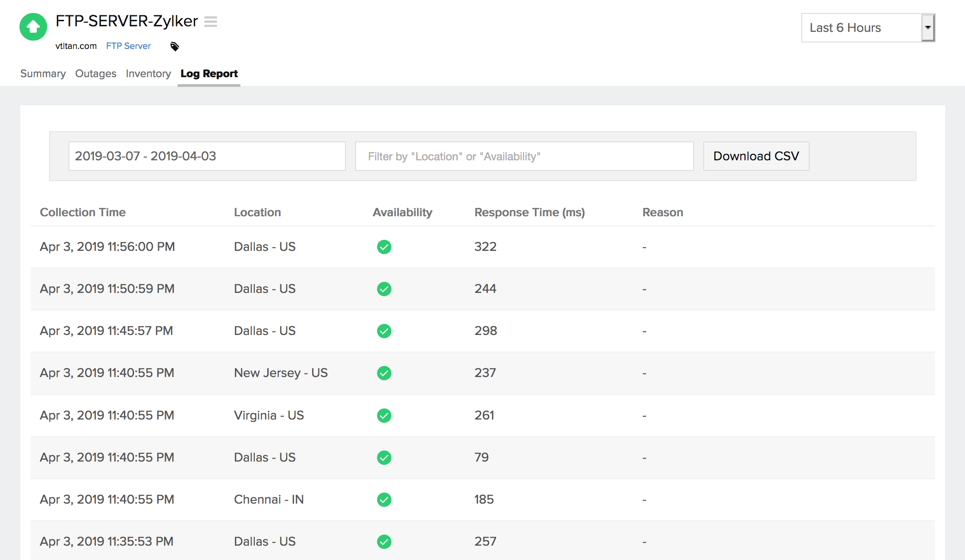Screen dimensions: 965x560
Task: Expand the Last 6 Hours dropdown arrow
Action: tap(928, 28)
